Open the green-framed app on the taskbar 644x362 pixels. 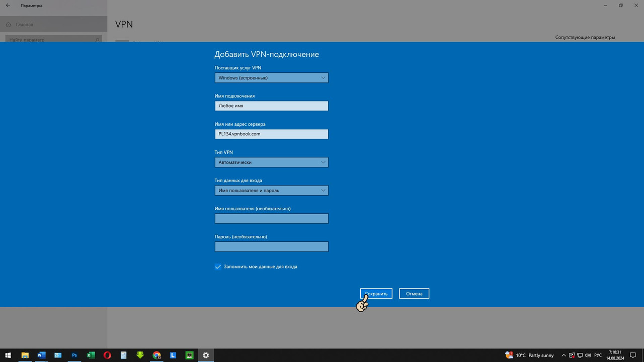point(190,355)
